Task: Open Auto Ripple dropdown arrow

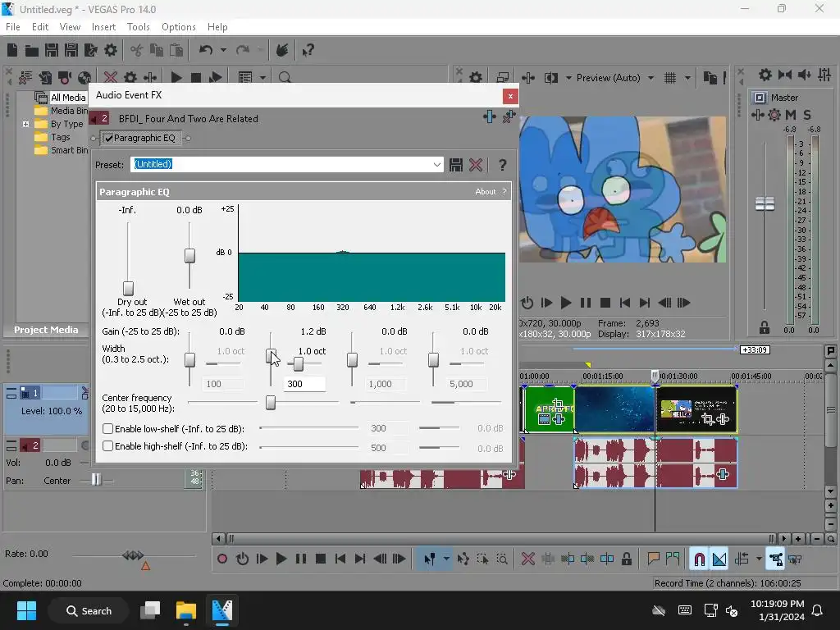Action: click(x=759, y=559)
